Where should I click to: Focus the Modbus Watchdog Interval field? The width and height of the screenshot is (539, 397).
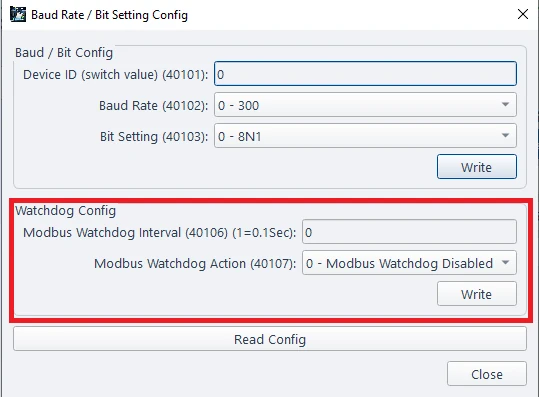[409, 232]
